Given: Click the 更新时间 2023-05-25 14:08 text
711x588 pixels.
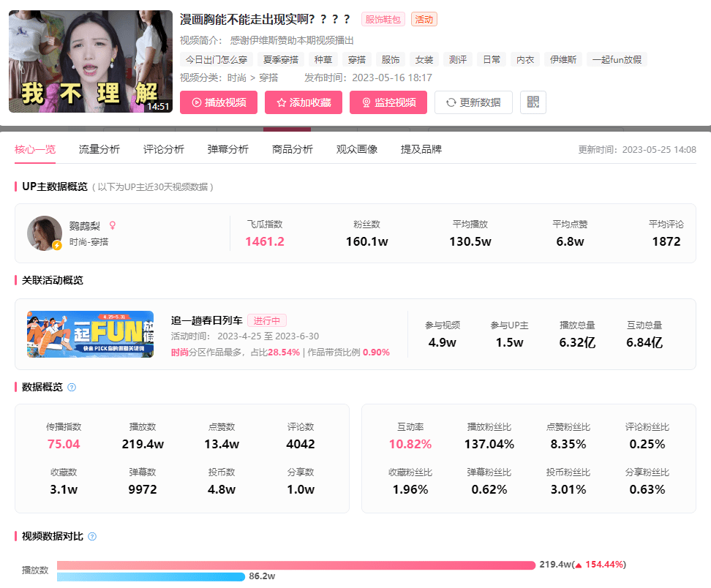Looking at the screenshot, I should [637, 150].
